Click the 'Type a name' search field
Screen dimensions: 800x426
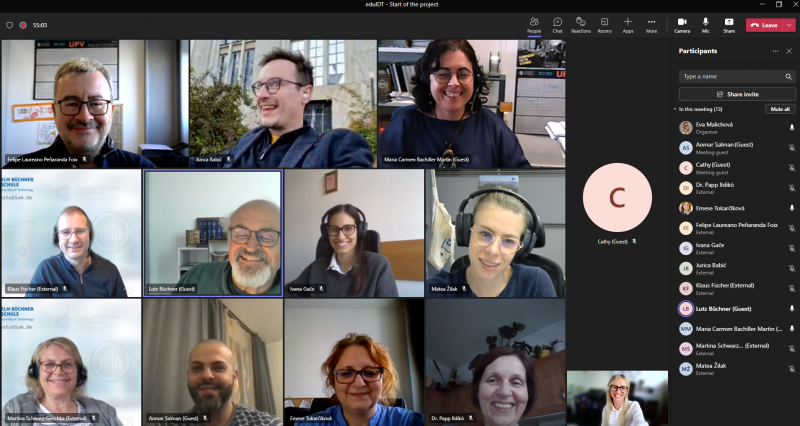(730, 76)
